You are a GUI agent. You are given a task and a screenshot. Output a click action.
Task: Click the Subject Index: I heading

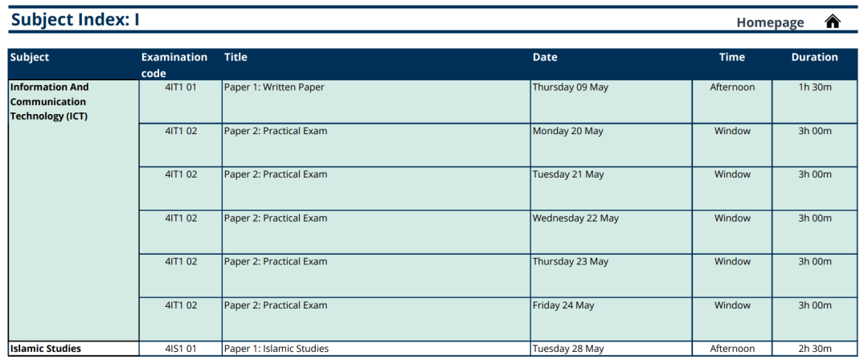pos(76,19)
